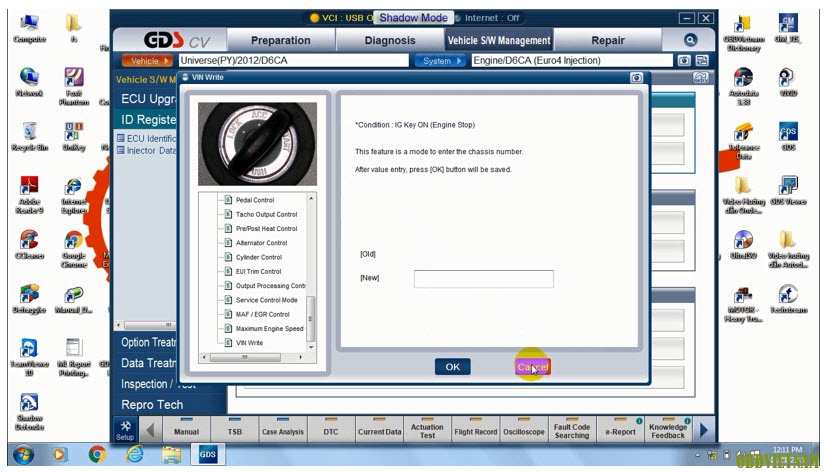Click the camera screenshot icon beside System field

[x=684, y=61]
